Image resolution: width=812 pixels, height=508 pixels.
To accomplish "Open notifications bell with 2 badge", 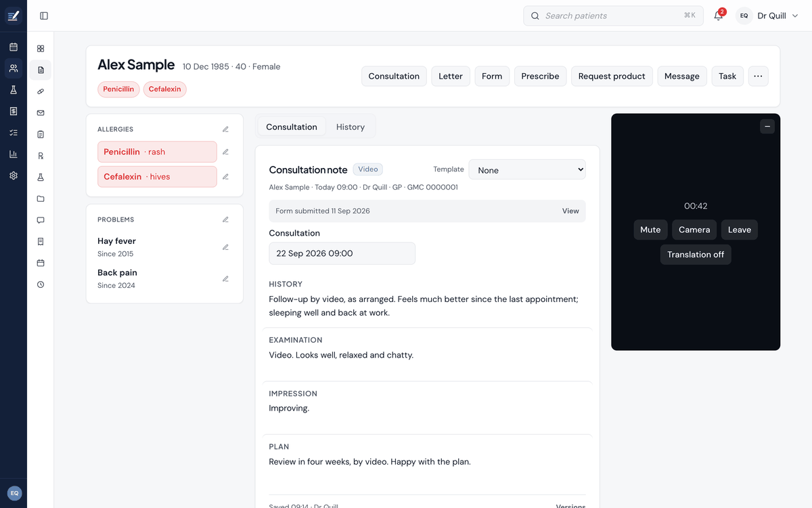I will pyautogui.click(x=719, y=16).
